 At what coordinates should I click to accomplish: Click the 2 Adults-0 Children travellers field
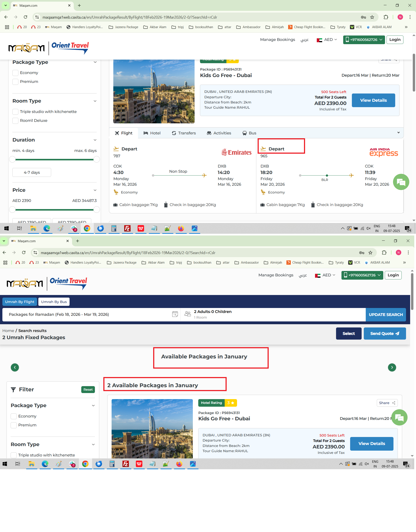[x=213, y=314]
